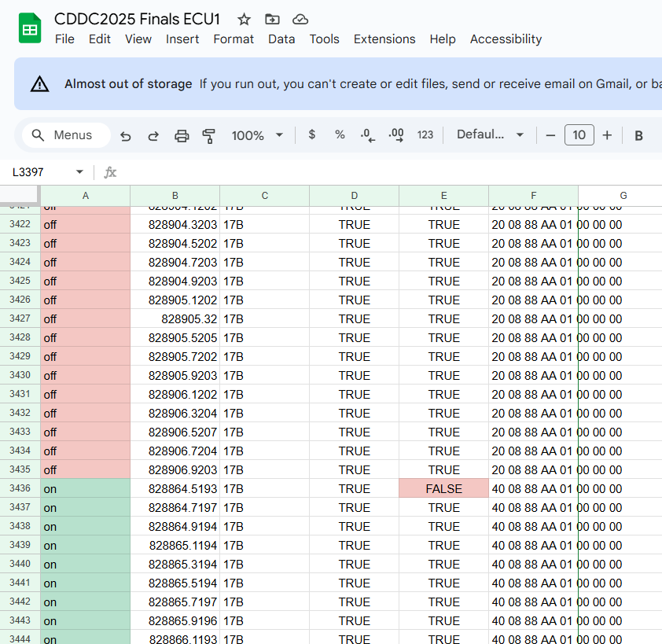Select the red FALSE cell in column E
Viewport: 662px width, 644px height.
click(443, 488)
